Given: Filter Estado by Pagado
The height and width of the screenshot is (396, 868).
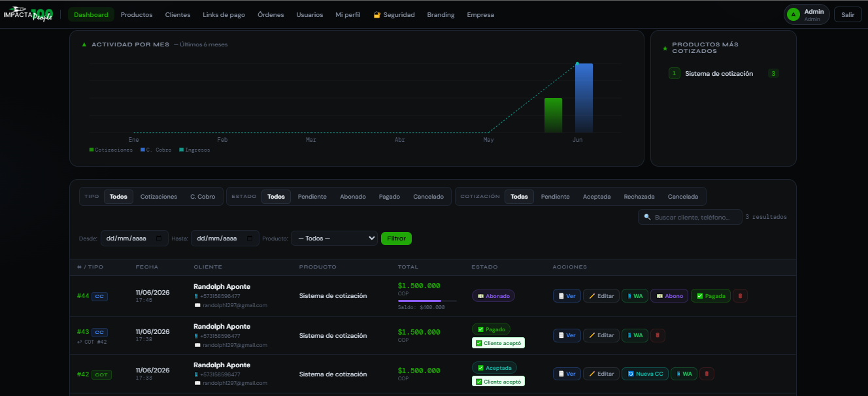Looking at the screenshot, I should click(x=390, y=197).
